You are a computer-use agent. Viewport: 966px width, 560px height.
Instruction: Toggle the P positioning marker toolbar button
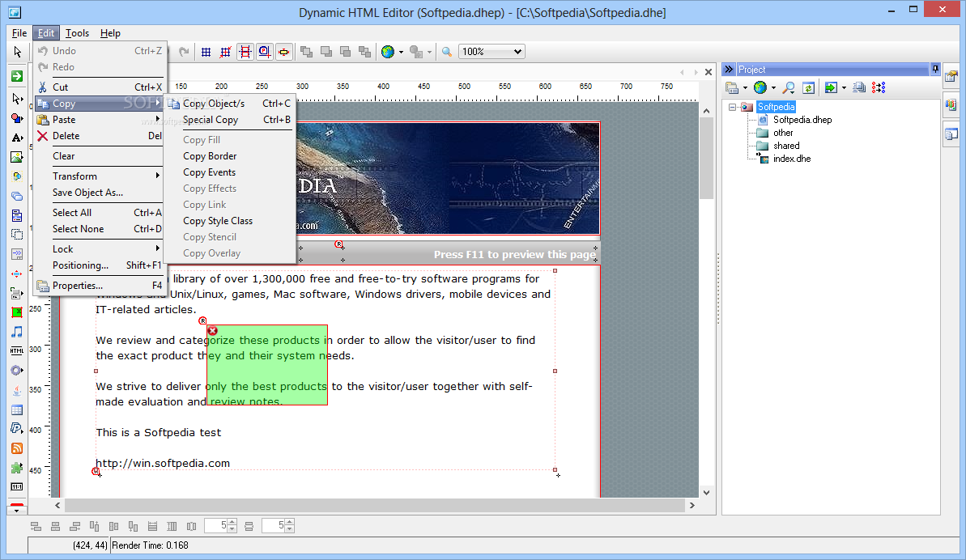(264, 53)
